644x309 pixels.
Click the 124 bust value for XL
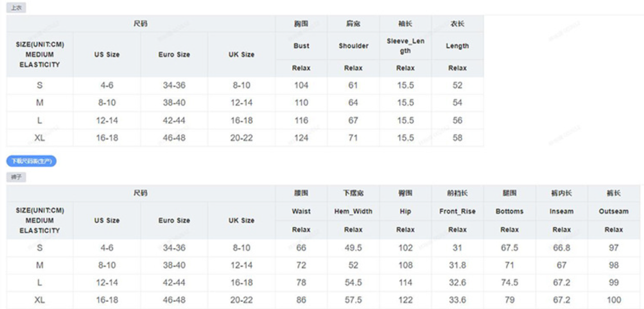click(x=301, y=138)
